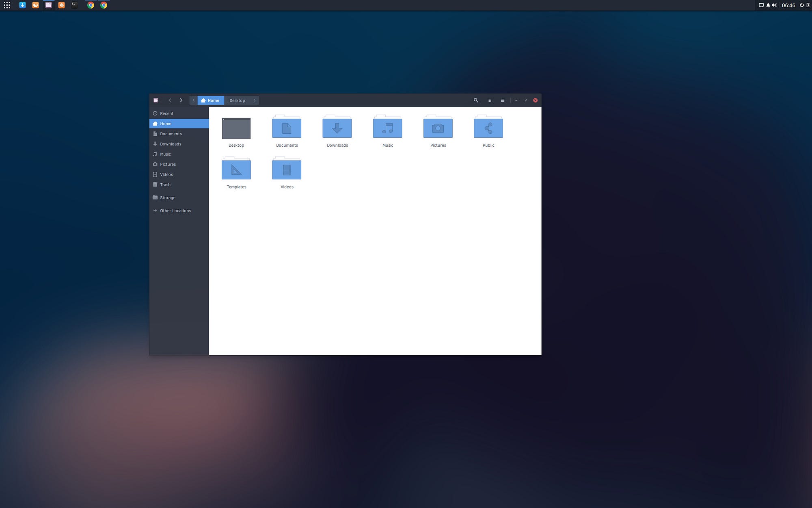Open search in the file manager
Image resolution: width=812 pixels, height=508 pixels.
[x=476, y=100]
